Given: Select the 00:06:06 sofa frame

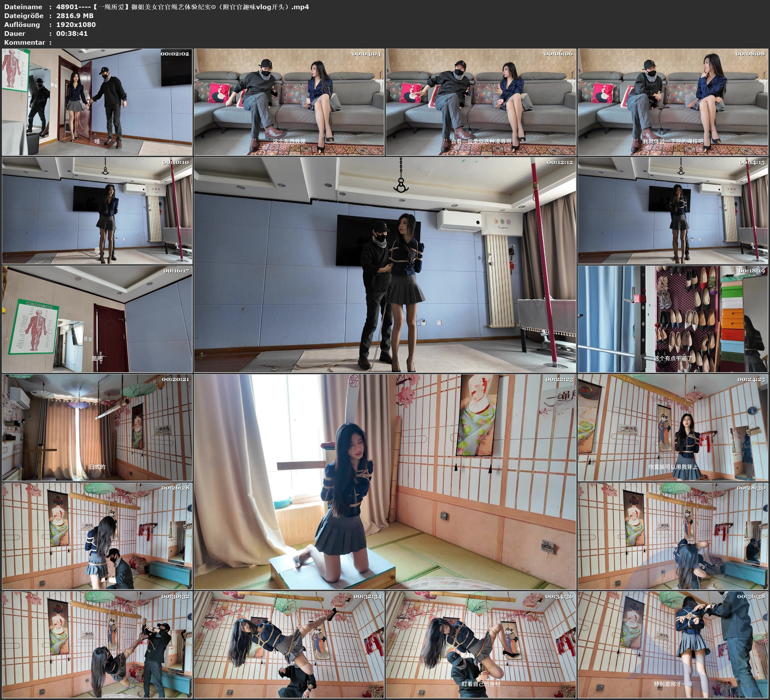Looking at the screenshot, I should point(480,102).
